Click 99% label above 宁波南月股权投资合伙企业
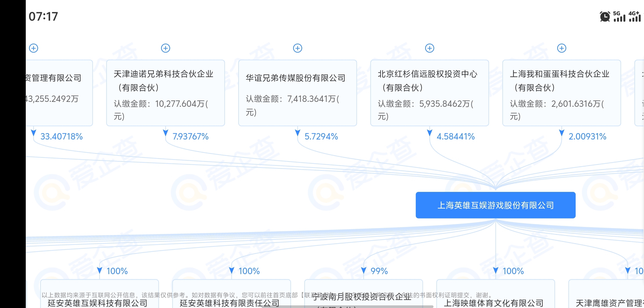The image size is (644, 308). tap(379, 271)
